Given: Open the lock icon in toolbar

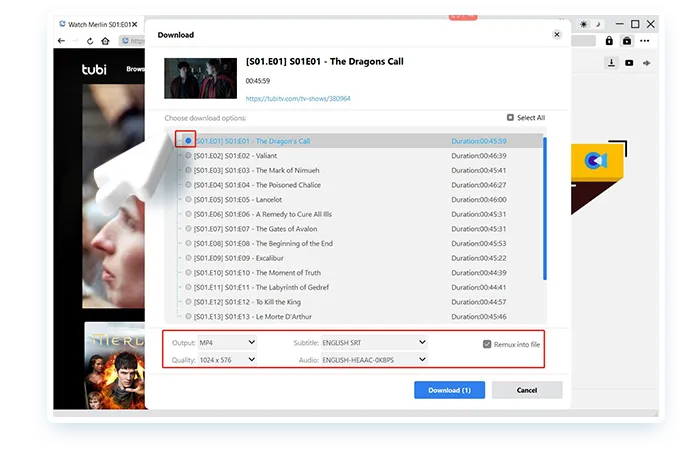Looking at the screenshot, I should [609, 41].
